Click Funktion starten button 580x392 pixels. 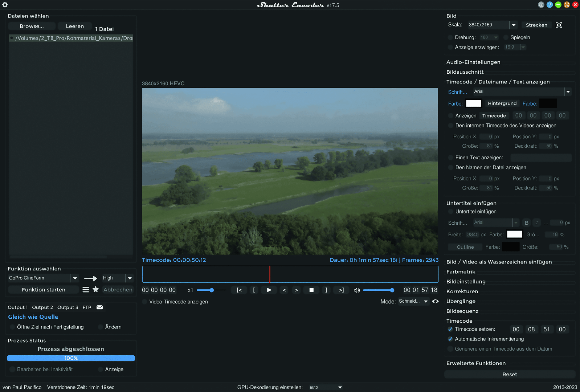click(44, 290)
